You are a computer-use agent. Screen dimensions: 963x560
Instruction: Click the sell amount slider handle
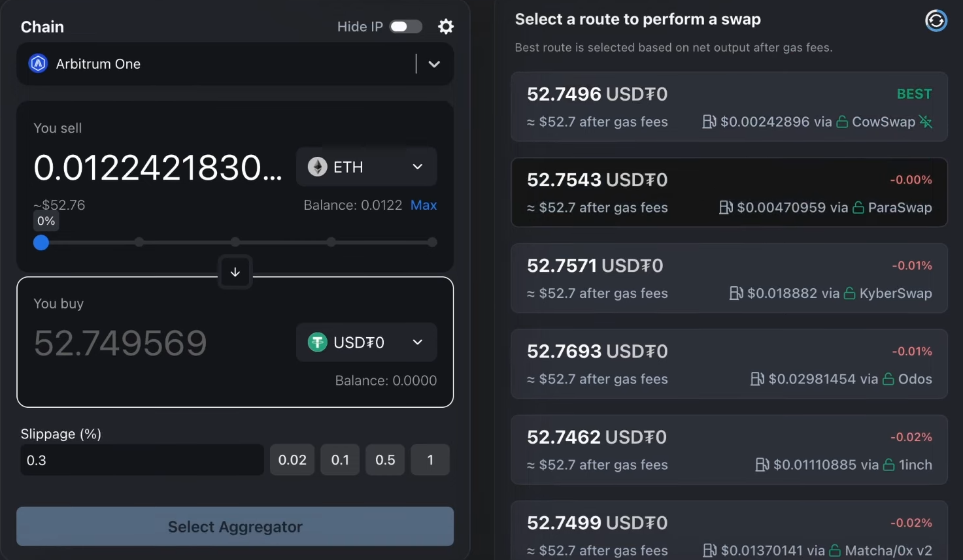(41, 243)
